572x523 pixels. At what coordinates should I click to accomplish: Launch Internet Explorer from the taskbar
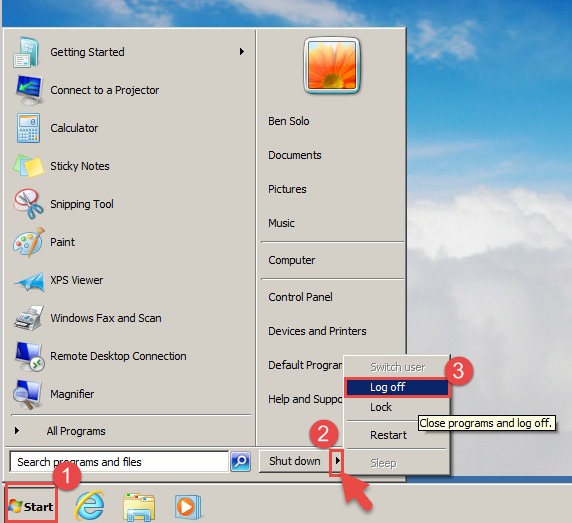tap(89, 506)
